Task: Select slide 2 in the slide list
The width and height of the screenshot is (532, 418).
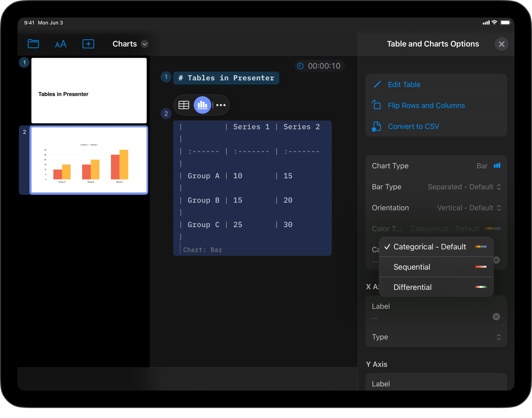Action: (89, 160)
